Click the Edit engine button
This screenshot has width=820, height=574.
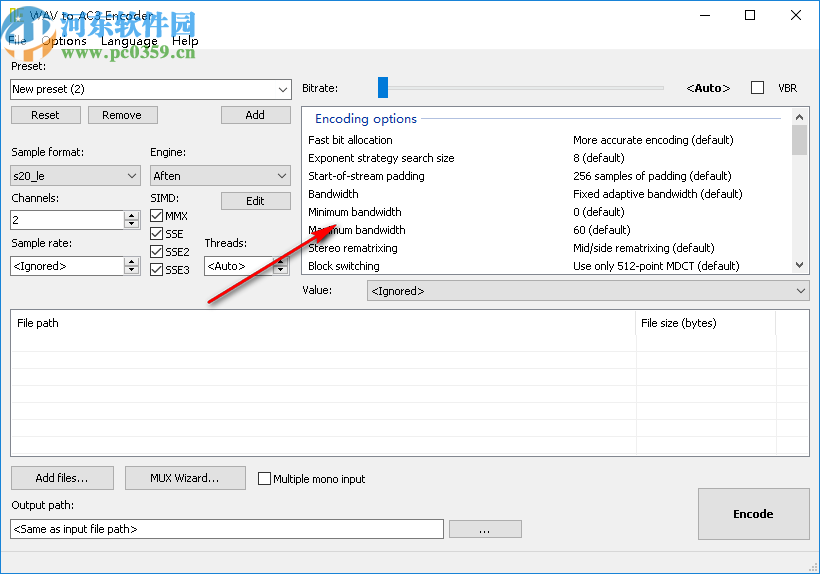coord(255,201)
